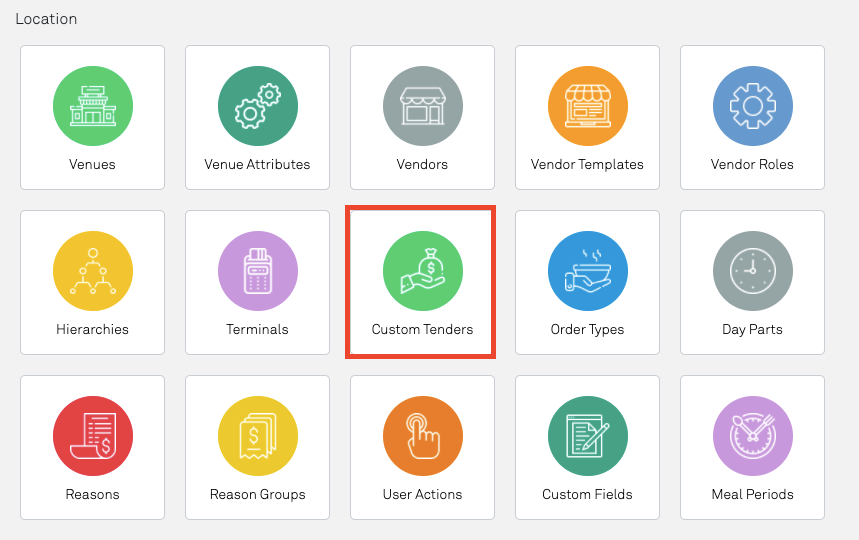Open the Order Types bowl icon
This screenshot has height=540, width=859.
coord(587,271)
